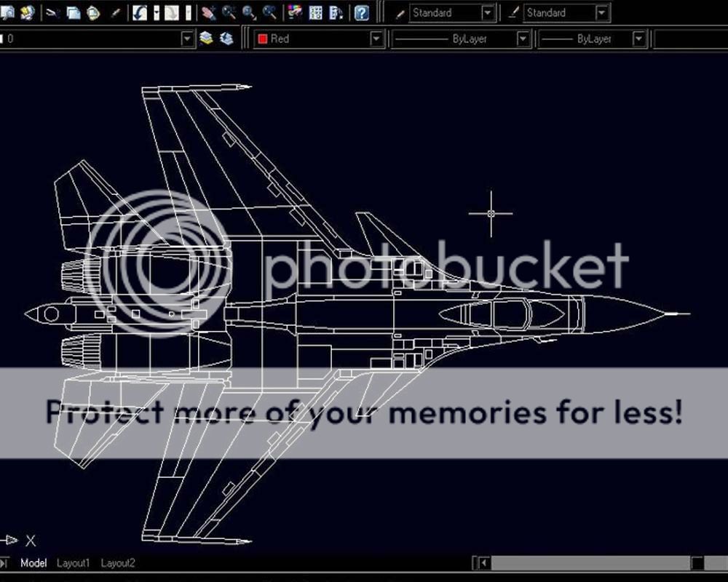Viewport: 728px width, 582px height.
Task: Click the Undo arrow icon
Action: pos(139,12)
